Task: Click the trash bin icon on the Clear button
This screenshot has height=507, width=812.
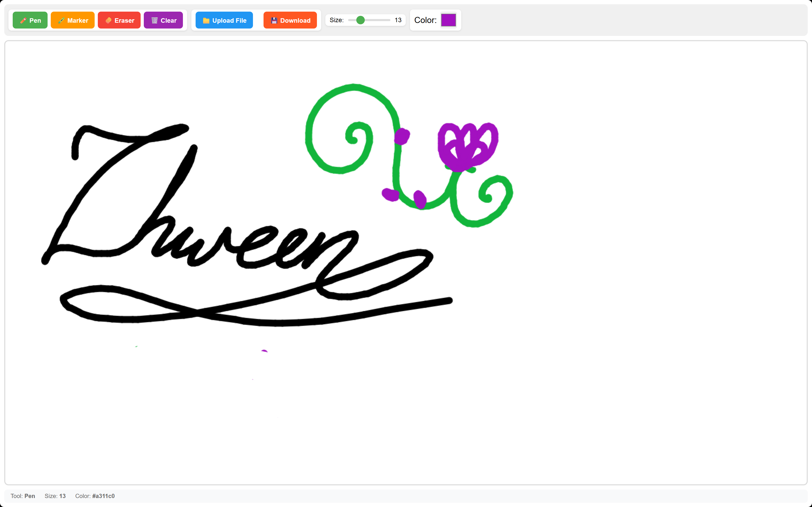Action: (154, 20)
